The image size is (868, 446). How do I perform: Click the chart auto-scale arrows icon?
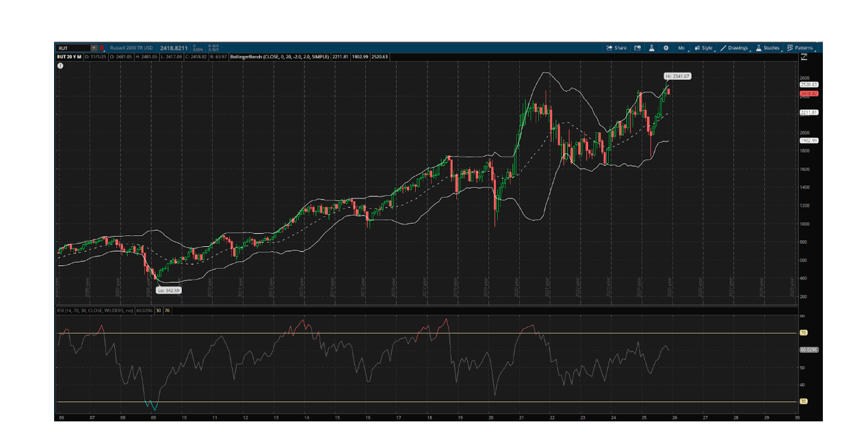(x=803, y=57)
